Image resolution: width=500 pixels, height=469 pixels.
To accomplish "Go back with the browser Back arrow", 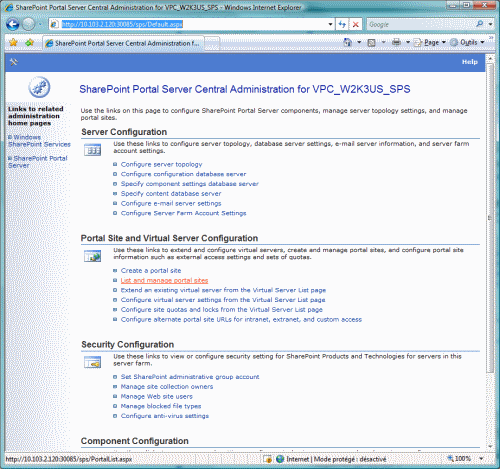I will tap(13, 24).
